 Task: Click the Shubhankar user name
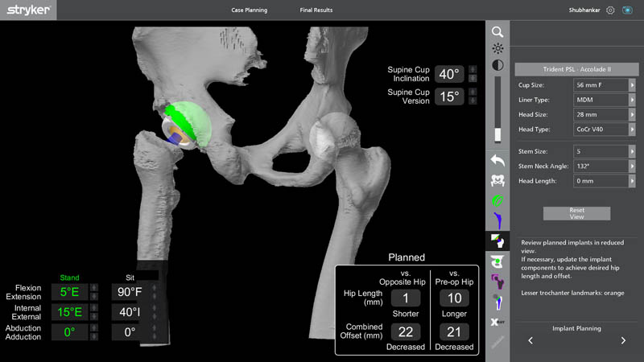tap(584, 10)
